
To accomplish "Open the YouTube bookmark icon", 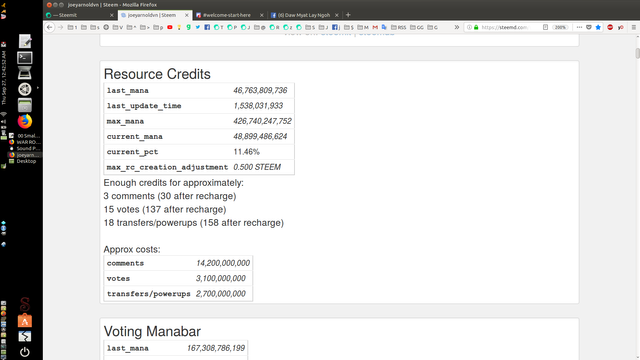I will tap(170, 27).
